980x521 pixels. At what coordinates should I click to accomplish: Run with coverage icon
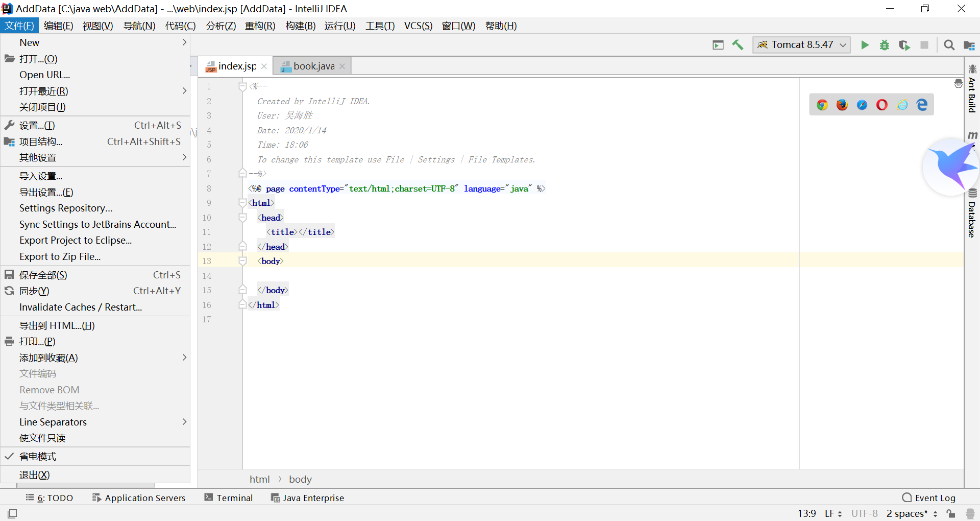pyautogui.click(x=904, y=45)
